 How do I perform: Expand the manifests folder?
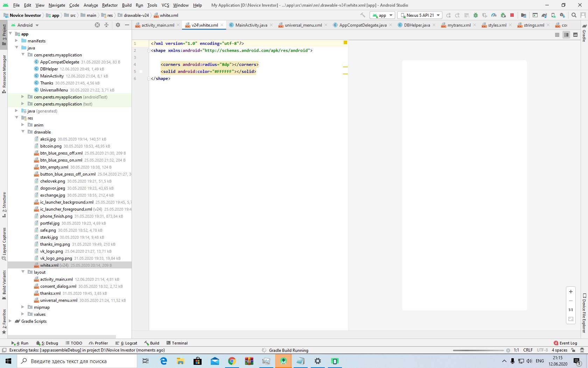click(x=16, y=41)
